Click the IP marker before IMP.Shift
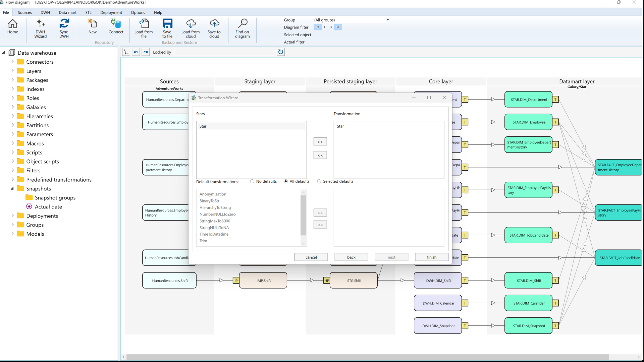Image resolution: width=644 pixels, height=362 pixels. click(236, 281)
